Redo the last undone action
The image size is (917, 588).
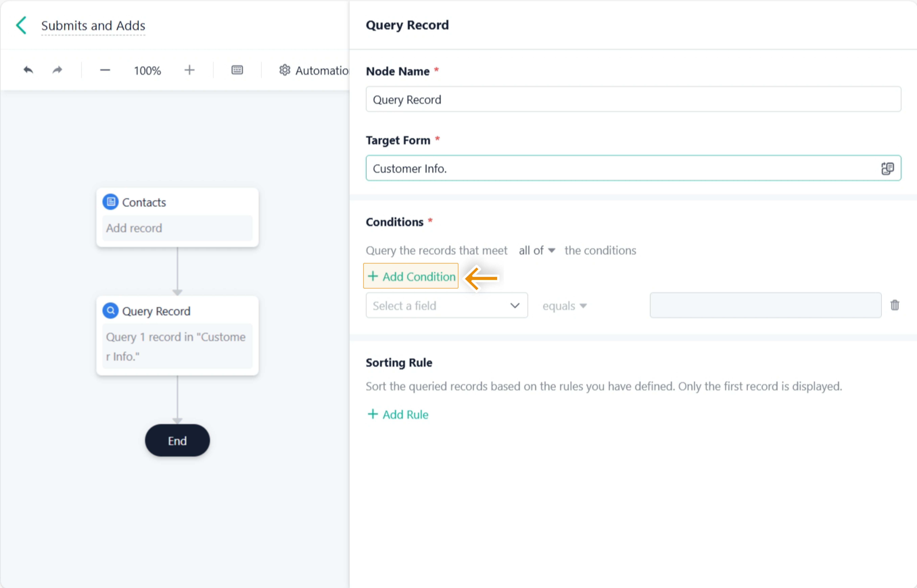57,70
